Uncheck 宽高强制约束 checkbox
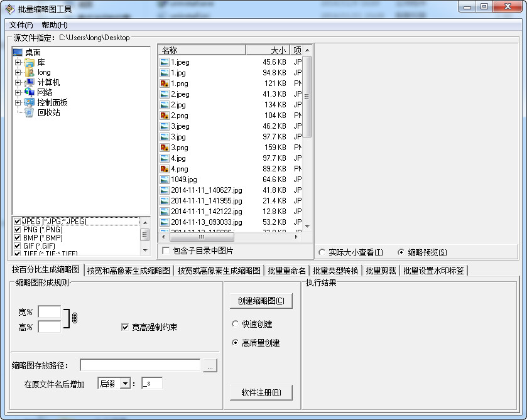 [125, 327]
